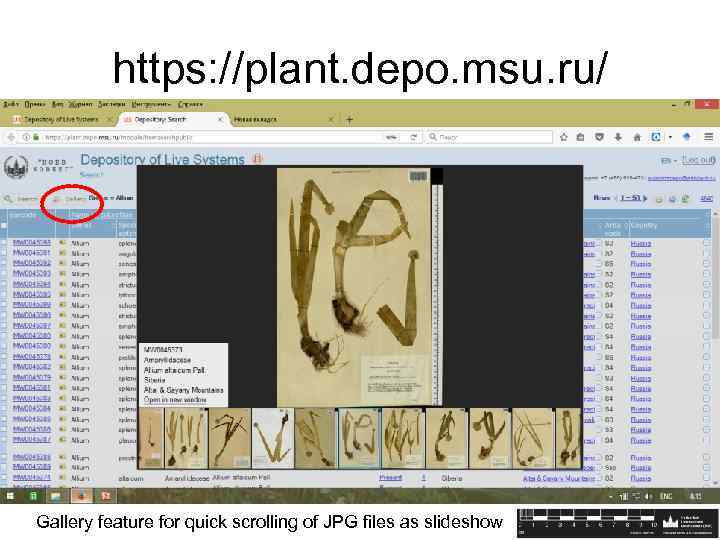Click the Open in new window link
Viewport: 720px width, 540px height.
point(175,400)
